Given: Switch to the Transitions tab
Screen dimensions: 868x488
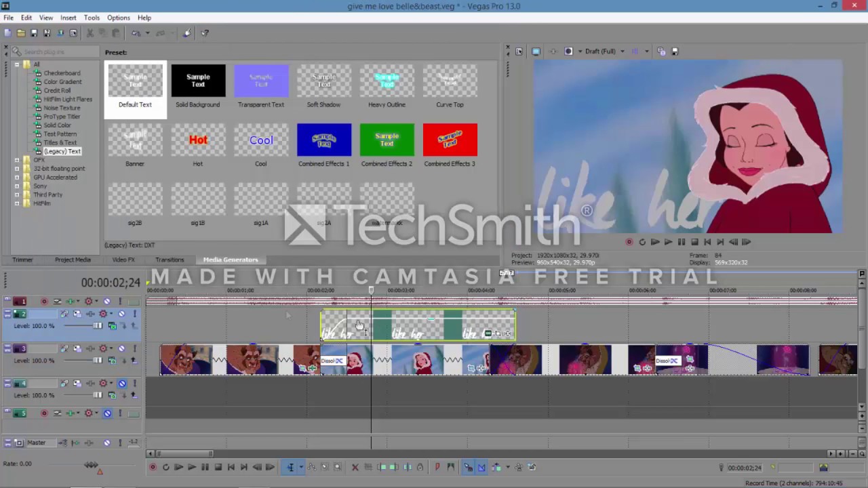Looking at the screenshot, I should tap(170, 260).
